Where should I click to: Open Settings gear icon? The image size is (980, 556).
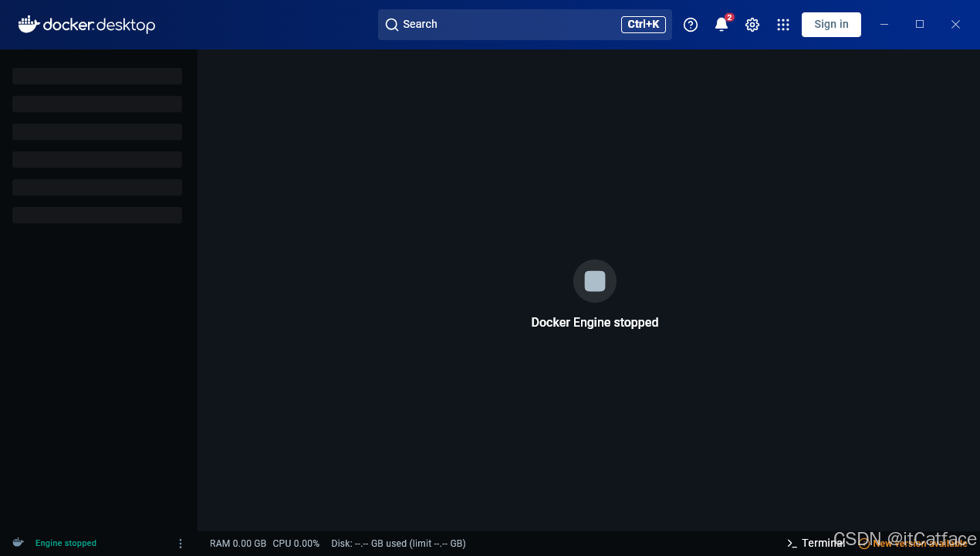pyautogui.click(x=752, y=25)
